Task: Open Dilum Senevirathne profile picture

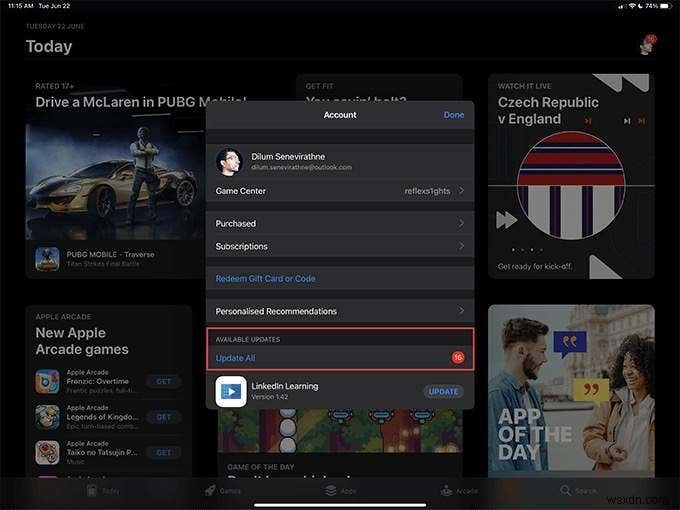Action: pyautogui.click(x=229, y=162)
